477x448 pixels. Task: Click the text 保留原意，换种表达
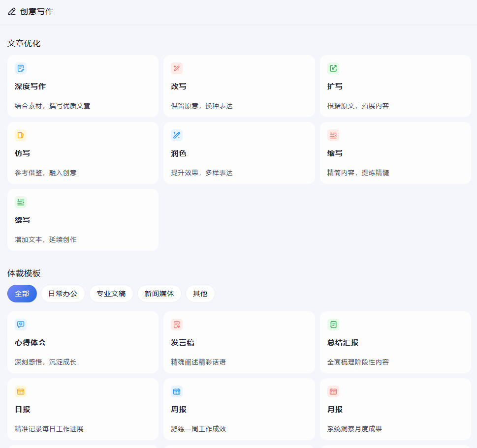[202, 106]
